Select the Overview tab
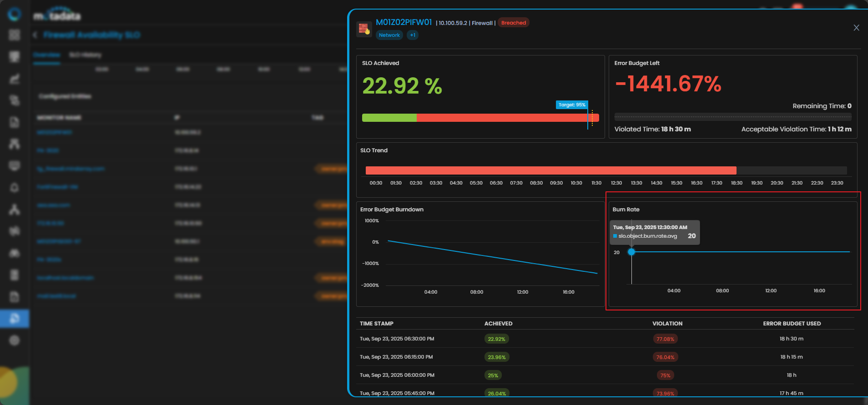 click(46, 55)
